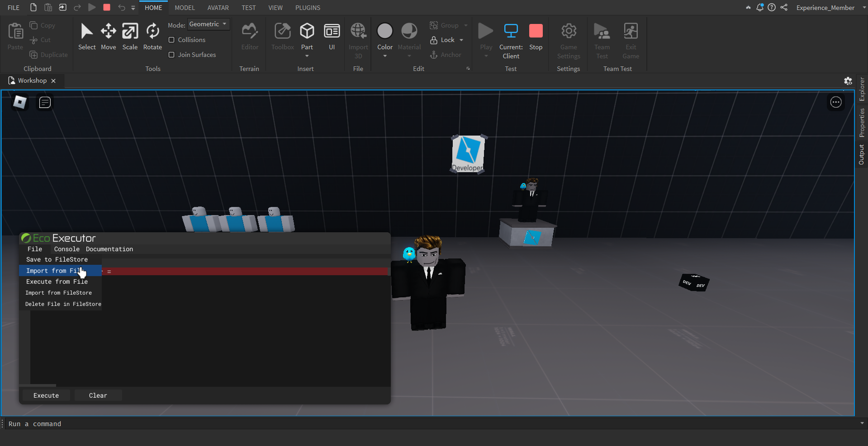Switch to the TEST ribbon tab
Image resolution: width=868 pixels, height=446 pixels.
(x=248, y=8)
